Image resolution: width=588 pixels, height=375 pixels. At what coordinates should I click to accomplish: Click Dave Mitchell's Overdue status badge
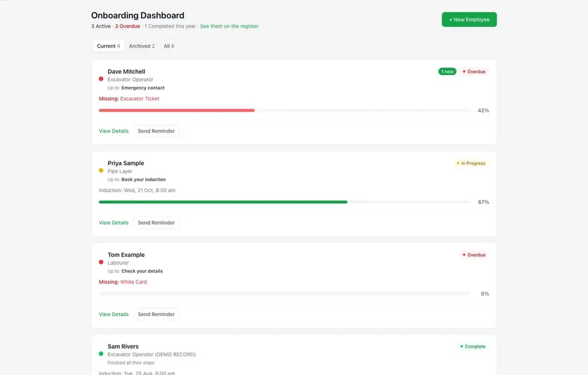coord(474,72)
